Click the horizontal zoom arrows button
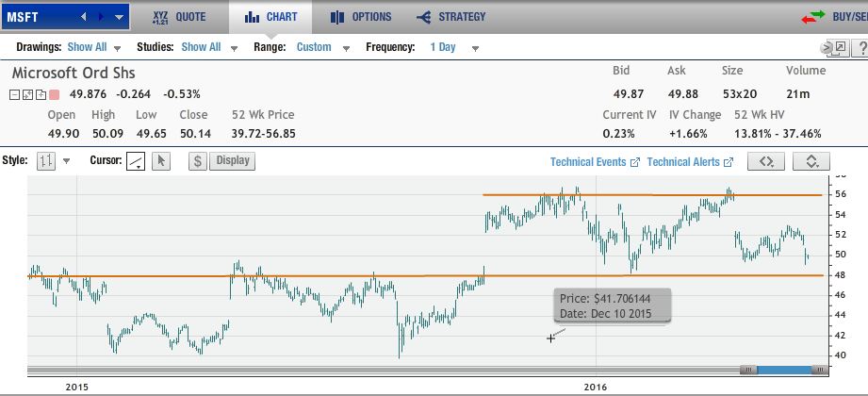Viewport: 868px width, 396px height. point(766,162)
